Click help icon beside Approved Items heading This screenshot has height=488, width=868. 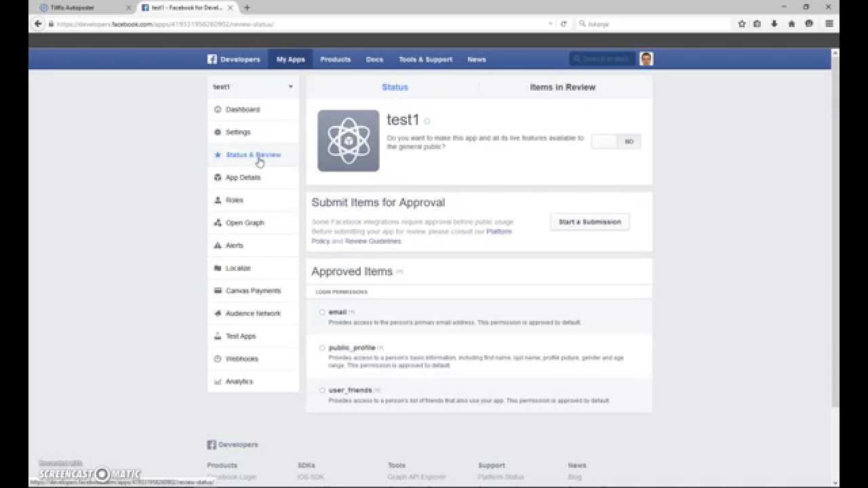point(399,272)
